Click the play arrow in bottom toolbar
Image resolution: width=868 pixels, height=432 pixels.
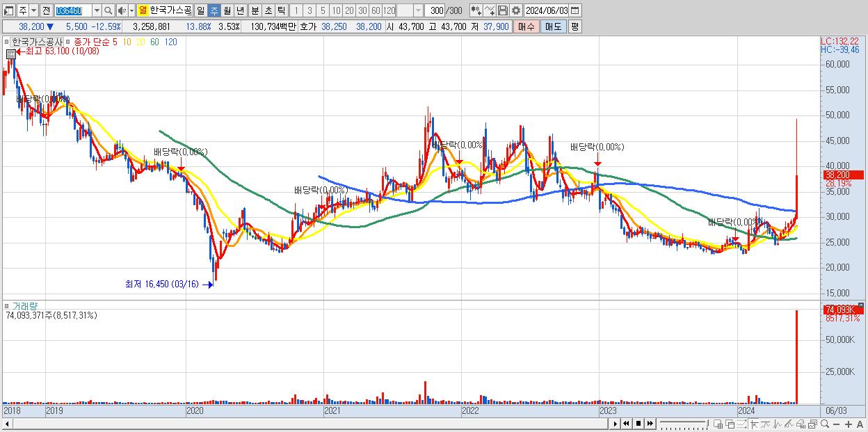(615, 424)
